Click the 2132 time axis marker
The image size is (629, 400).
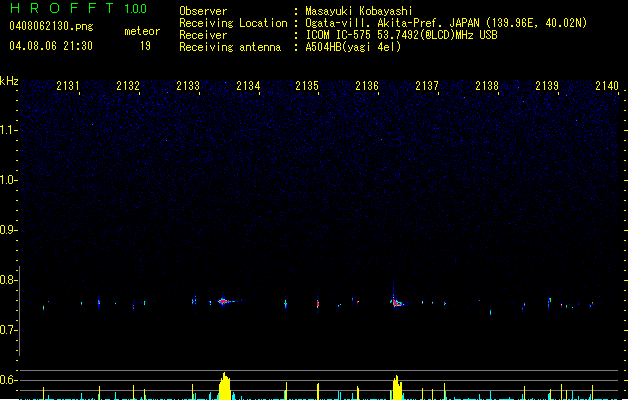point(128,86)
